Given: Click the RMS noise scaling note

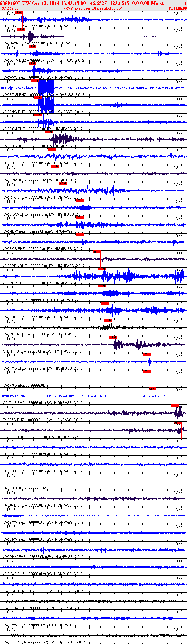Looking at the screenshot, I should pos(93,8).
